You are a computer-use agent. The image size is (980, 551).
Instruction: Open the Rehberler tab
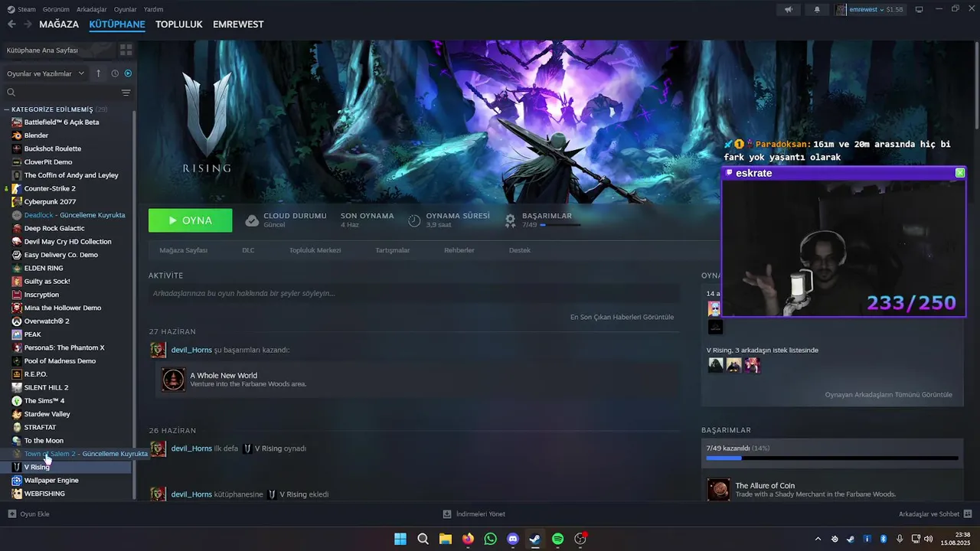tap(459, 250)
